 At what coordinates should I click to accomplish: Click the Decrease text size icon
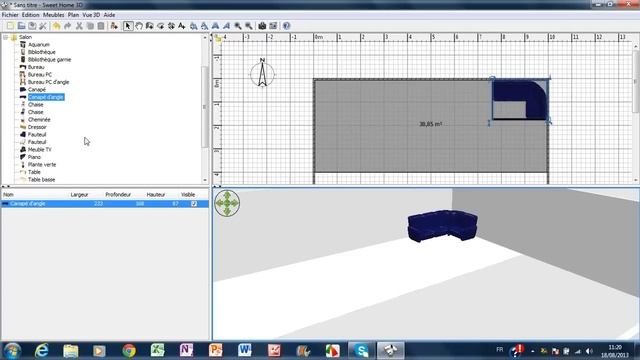204,26
